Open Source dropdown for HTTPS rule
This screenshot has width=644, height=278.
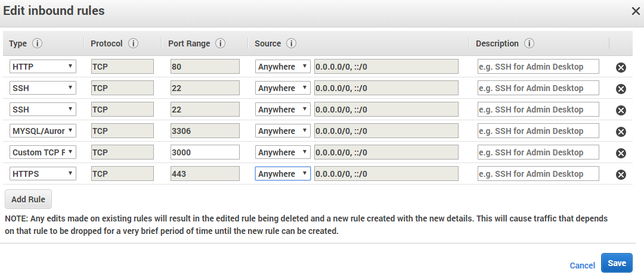click(x=283, y=173)
